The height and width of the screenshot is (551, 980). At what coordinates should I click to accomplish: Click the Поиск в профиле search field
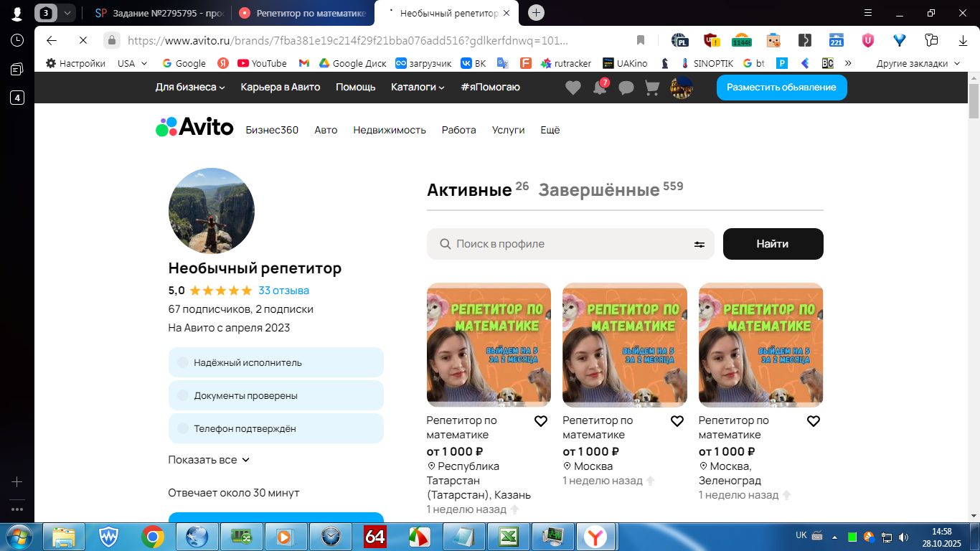[570, 244]
